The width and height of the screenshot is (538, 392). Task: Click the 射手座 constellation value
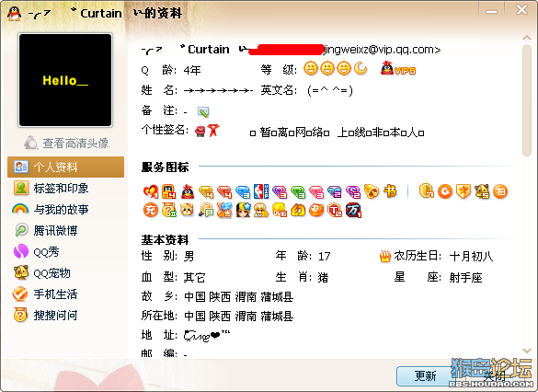point(465,277)
